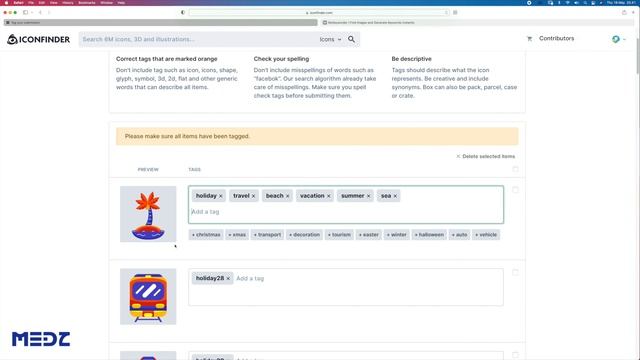Switch to the second browser tab
The image size is (640, 360).
[477, 22]
